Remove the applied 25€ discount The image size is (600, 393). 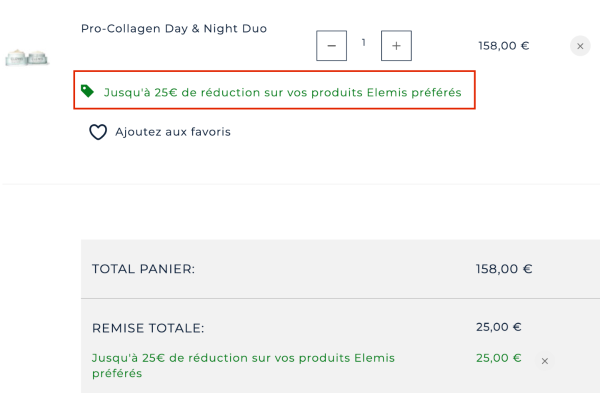[x=545, y=361]
